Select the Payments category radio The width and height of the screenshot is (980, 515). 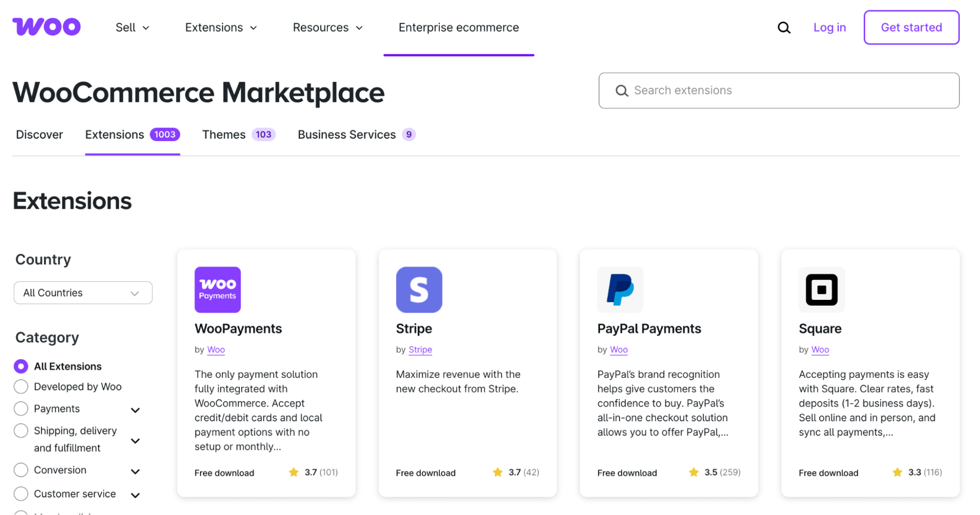coord(21,409)
